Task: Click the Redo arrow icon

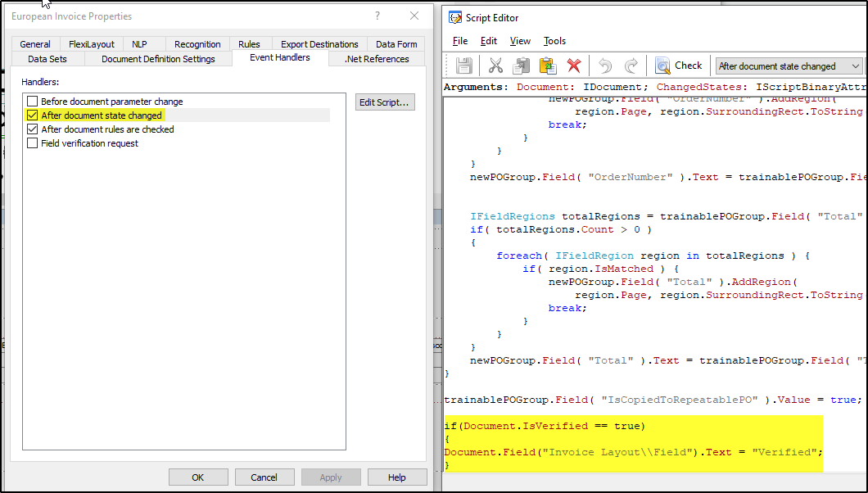Action: (x=631, y=66)
